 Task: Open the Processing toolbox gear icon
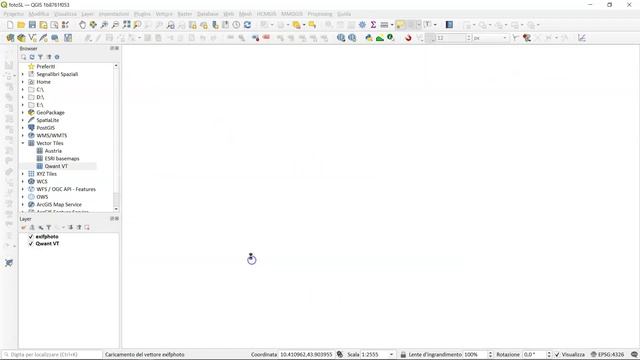[362, 25]
